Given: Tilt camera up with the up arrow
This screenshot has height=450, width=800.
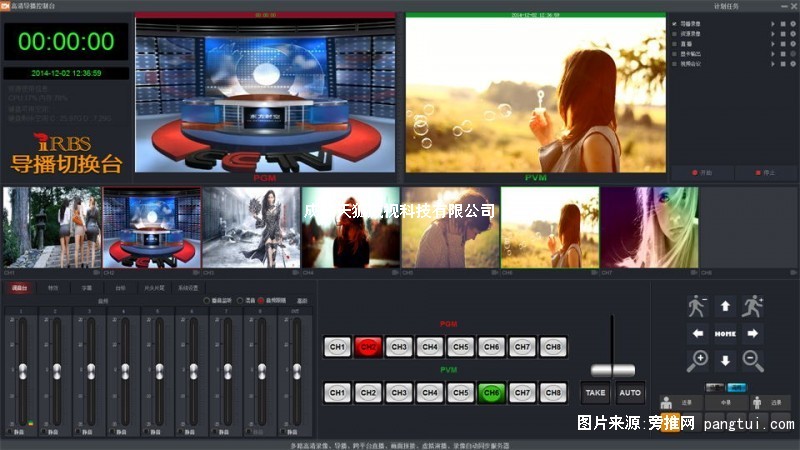Looking at the screenshot, I should click(725, 306).
